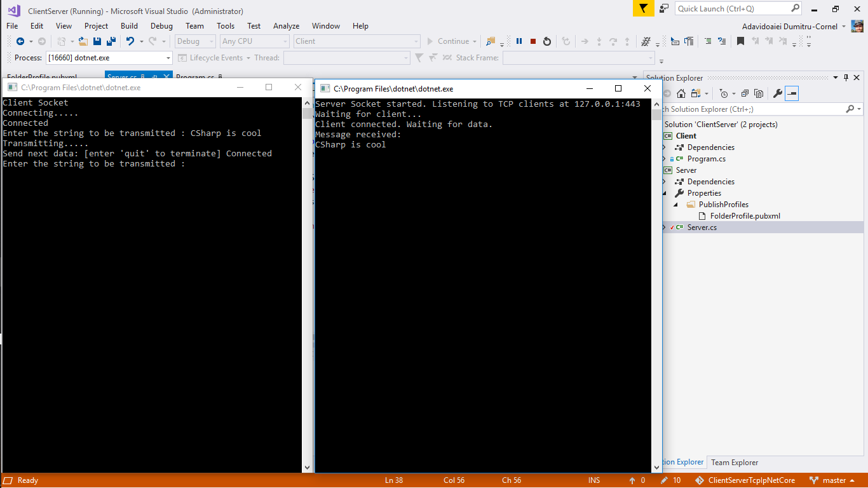Open the Properties icon in Solution Explorer toolbar
Viewport: 868px width, 488px height.
click(778, 93)
